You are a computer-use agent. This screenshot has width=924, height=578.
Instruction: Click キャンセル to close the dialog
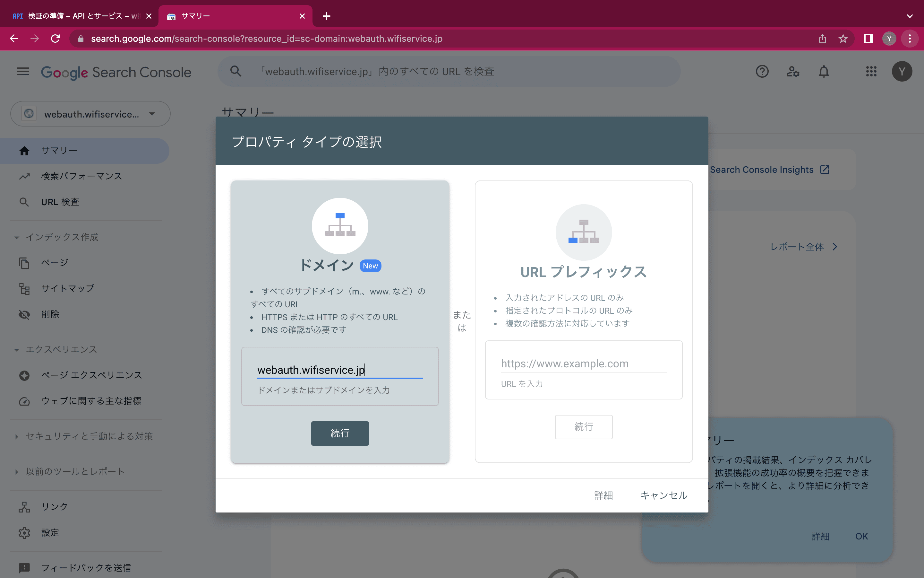(x=663, y=495)
